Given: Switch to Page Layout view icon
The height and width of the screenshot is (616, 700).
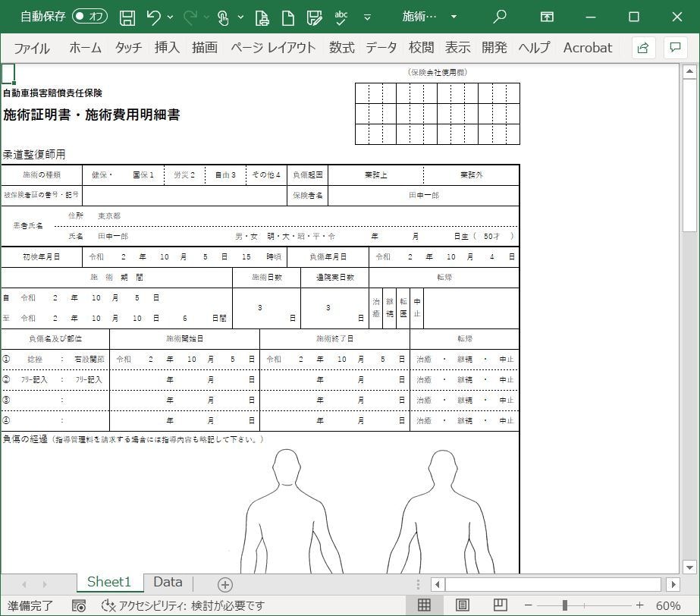Looking at the screenshot, I should coord(462,605).
